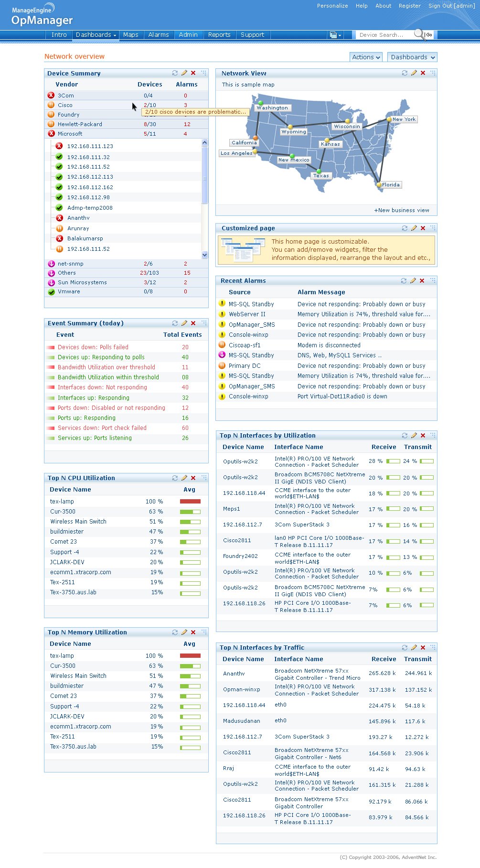
Task: Switch to the Reports tab
Action: (219, 35)
